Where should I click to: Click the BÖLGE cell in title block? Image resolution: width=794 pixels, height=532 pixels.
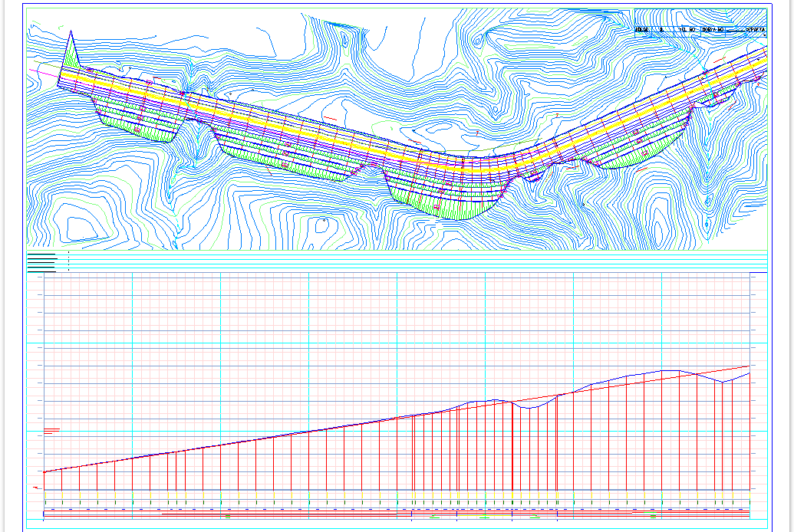click(642, 31)
